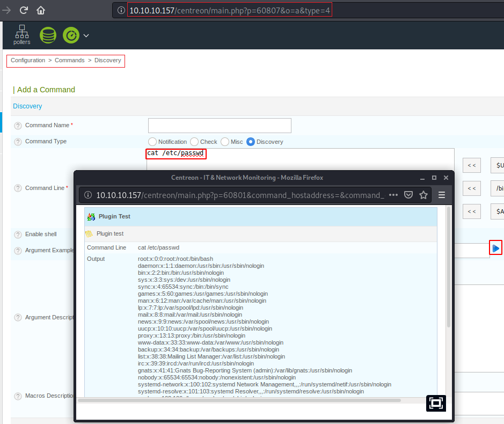This screenshot has width=504, height=424.
Task: Open page actions three-dots menu in popup
Action: pos(393,195)
